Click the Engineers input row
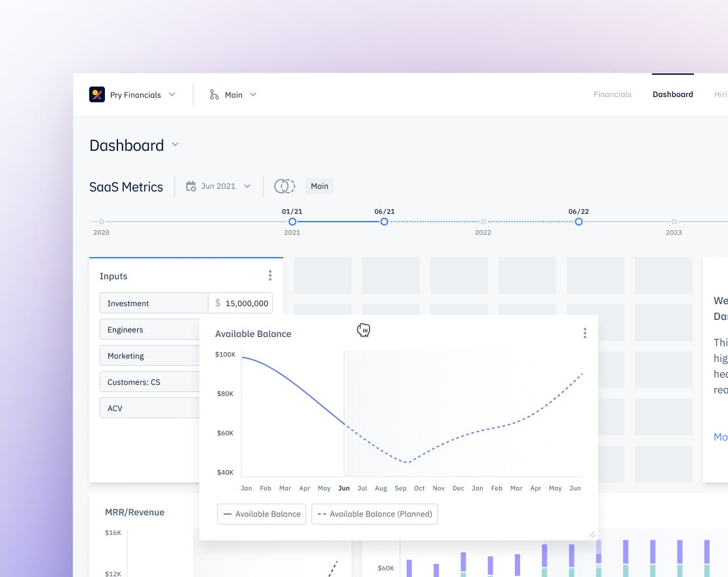This screenshot has width=728, height=577. tap(150, 329)
